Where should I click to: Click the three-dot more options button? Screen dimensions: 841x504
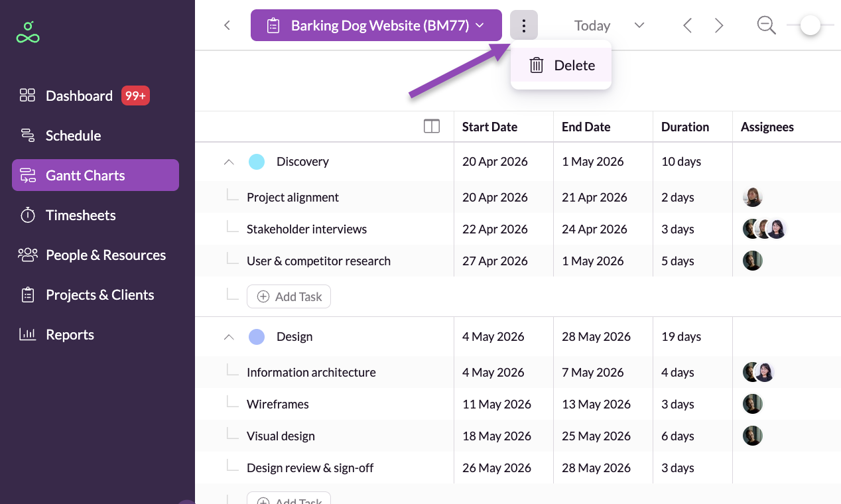(524, 26)
